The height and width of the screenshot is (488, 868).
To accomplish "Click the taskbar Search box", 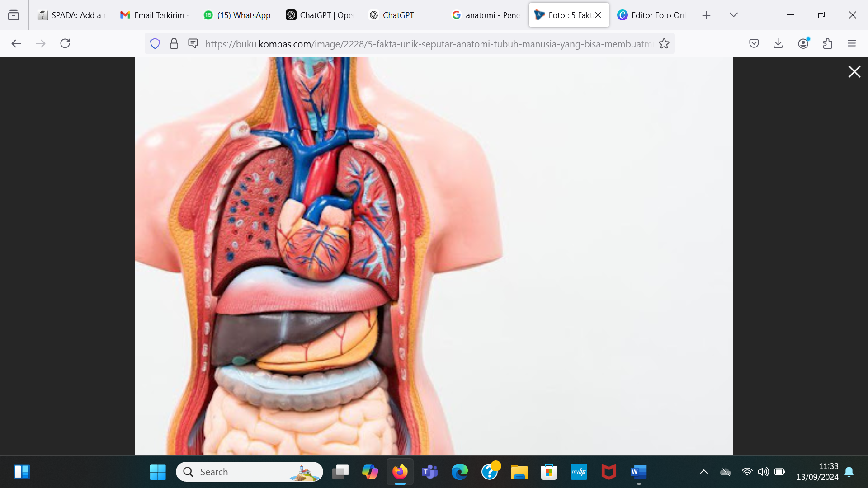I will [250, 472].
